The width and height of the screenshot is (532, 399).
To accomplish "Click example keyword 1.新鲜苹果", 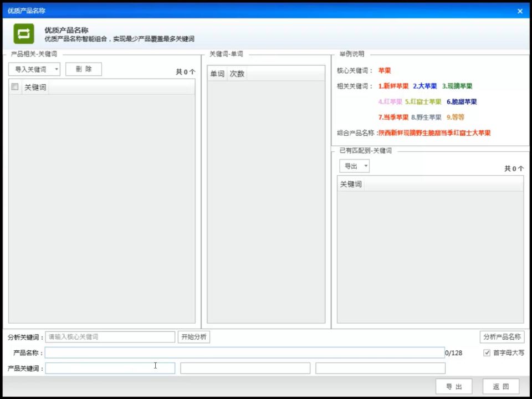I will click(x=393, y=86).
